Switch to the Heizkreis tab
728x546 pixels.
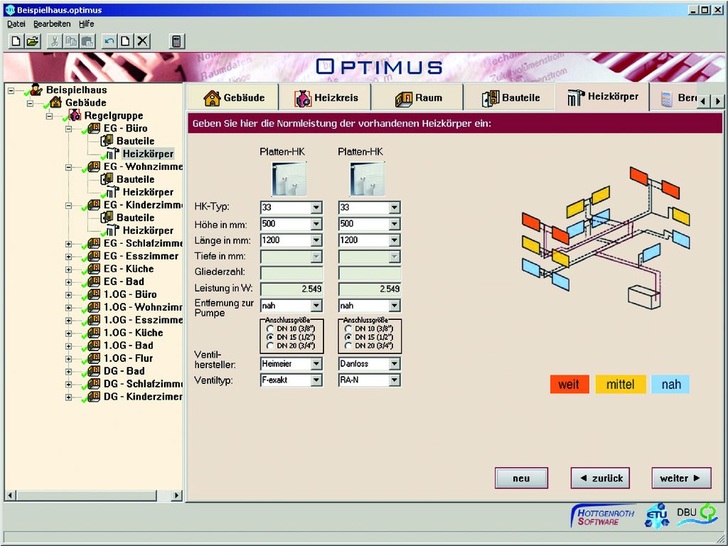click(325, 98)
